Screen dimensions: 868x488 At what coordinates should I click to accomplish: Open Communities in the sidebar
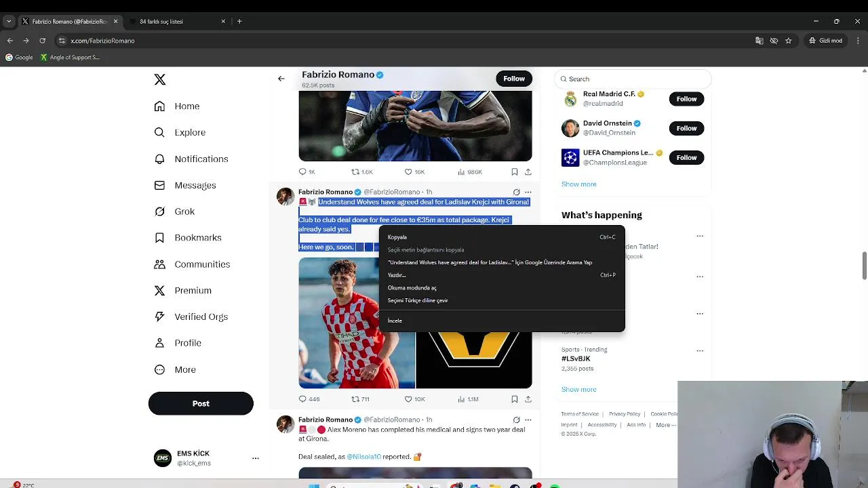[x=192, y=264]
